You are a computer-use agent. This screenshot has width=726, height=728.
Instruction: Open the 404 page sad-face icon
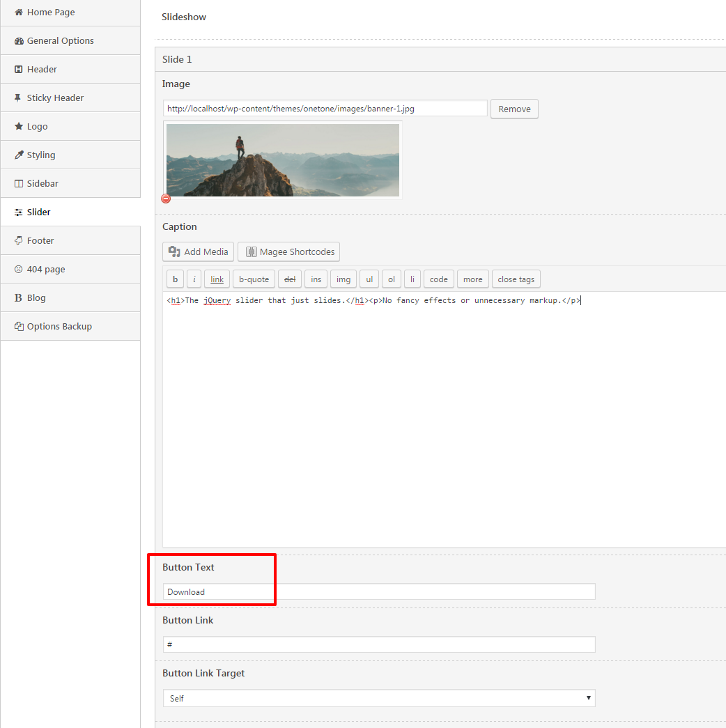19,270
